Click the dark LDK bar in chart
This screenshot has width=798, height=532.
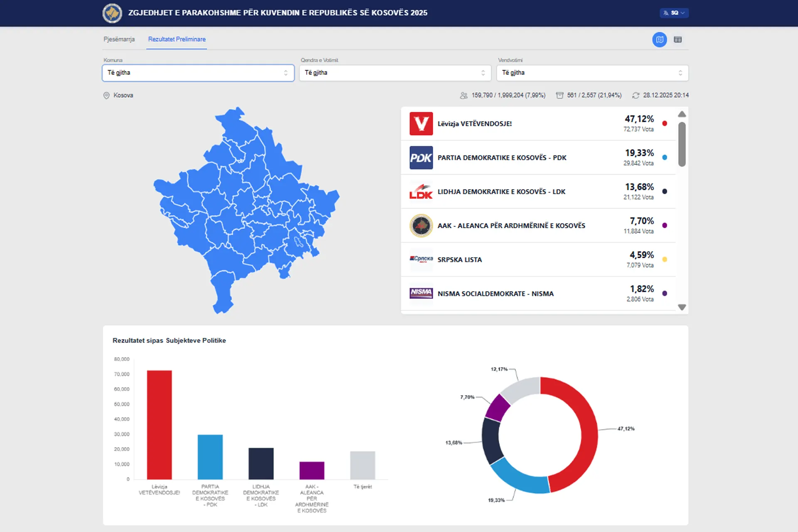pyautogui.click(x=261, y=464)
